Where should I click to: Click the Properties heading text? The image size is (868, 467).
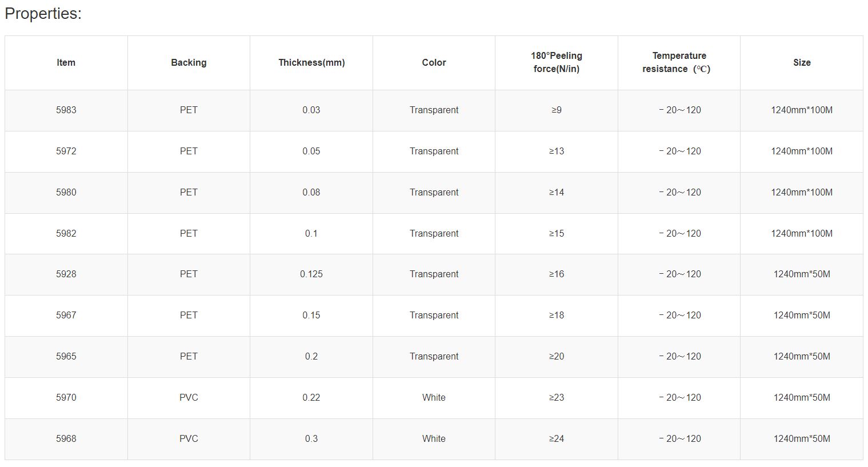coord(43,14)
